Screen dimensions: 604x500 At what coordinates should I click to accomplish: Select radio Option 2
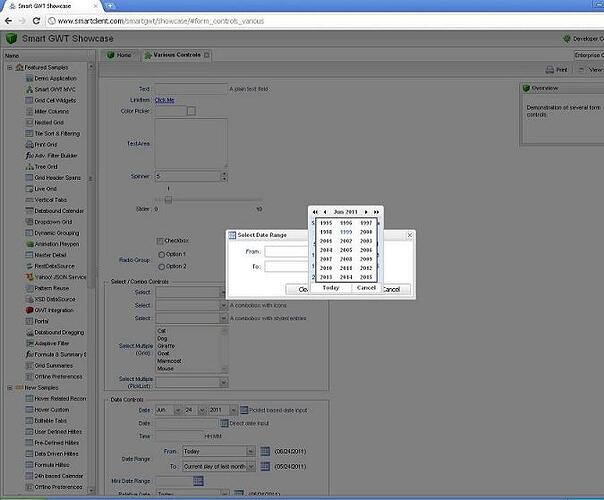161,267
